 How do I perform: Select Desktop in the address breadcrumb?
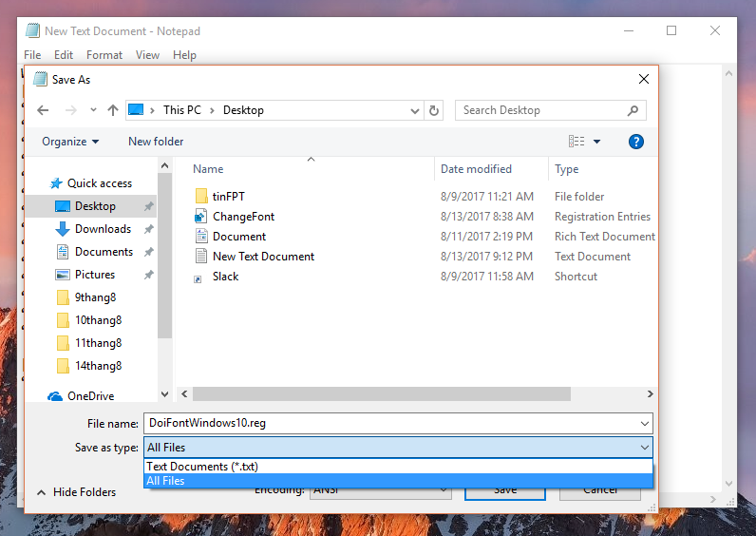point(243,110)
